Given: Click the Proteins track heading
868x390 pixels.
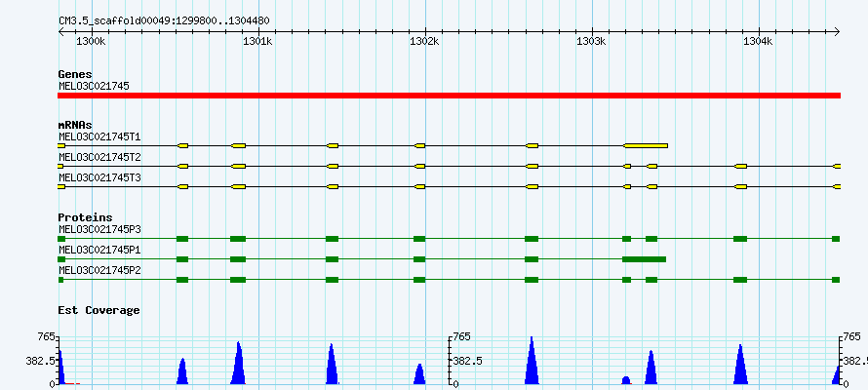Looking at the screenshot, I should pyautogui.click(x=85, y=218).
